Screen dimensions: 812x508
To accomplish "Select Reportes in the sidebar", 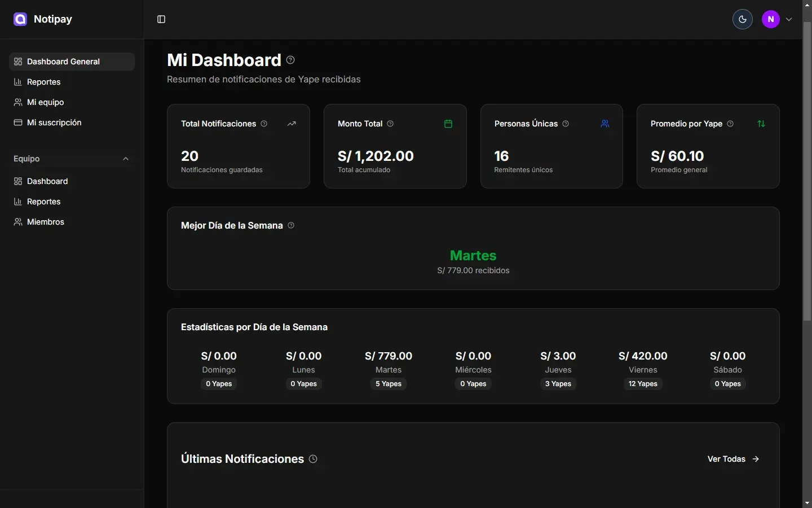I will [x=43, y=82].
